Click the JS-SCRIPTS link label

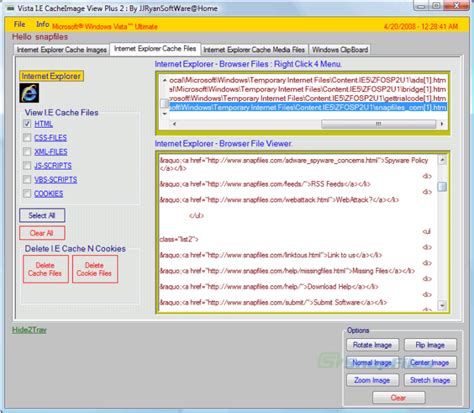(x=53, y=166)
